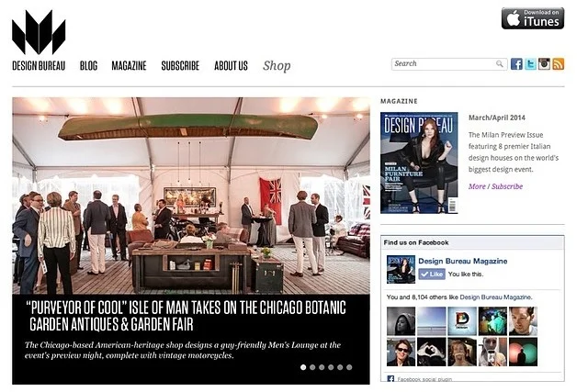
Task: Click the search magnifier icon
Action: tap(500, 63)
